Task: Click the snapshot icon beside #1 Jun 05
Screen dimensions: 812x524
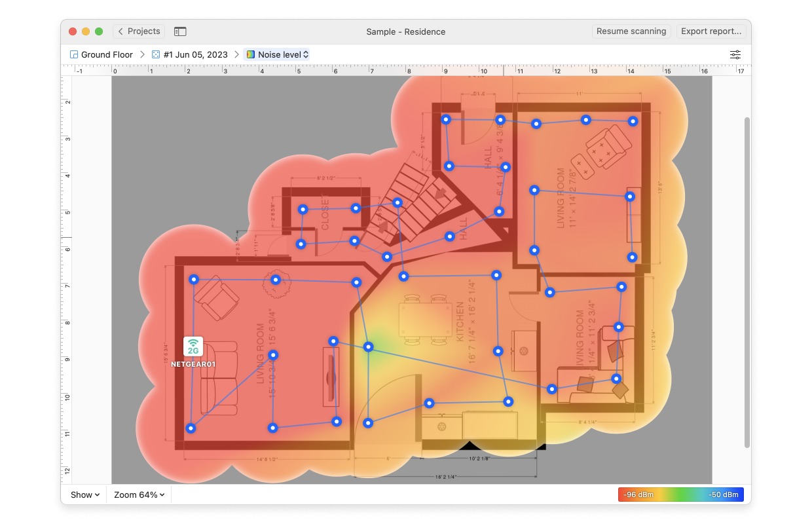Action: [156, 54]
